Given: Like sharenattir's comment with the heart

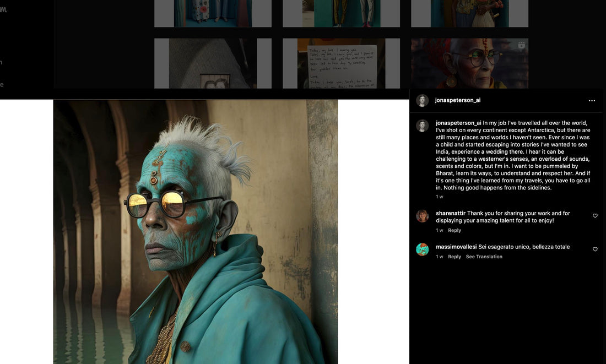Looking at the screenshot, I should [x=595, y=216].
